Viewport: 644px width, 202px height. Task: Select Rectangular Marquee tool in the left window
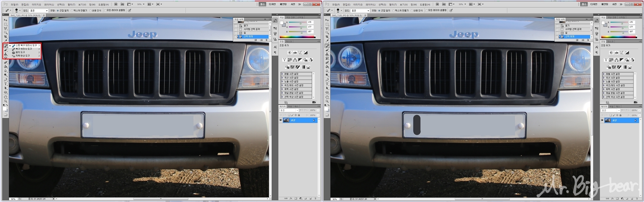(x=6, y=24)
